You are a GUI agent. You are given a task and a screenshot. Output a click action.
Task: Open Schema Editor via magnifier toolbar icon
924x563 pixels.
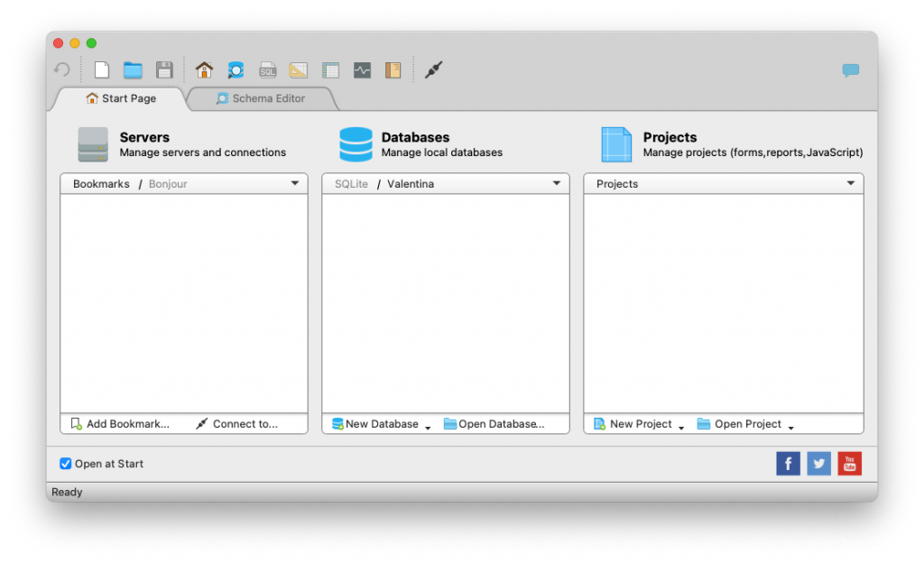click(236, 70)
